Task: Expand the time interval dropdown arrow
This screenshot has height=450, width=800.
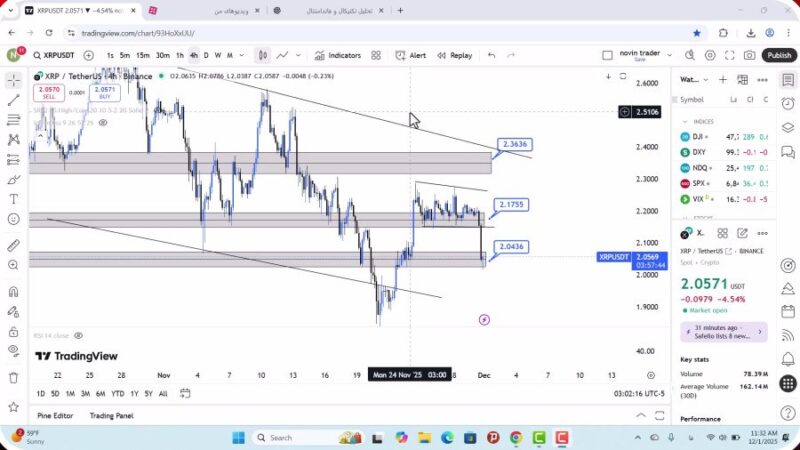Action: (243, 56)
